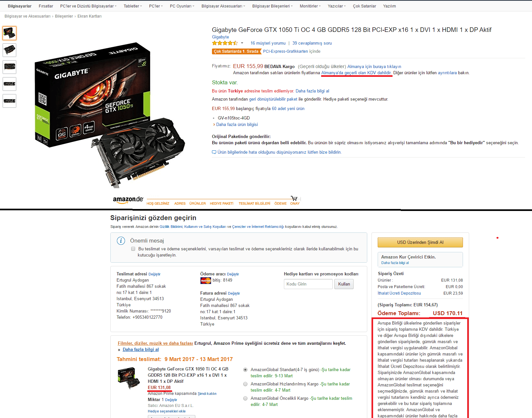
Task: Click the info icon beside Önemli mesaj
Action: click(121, 241)
